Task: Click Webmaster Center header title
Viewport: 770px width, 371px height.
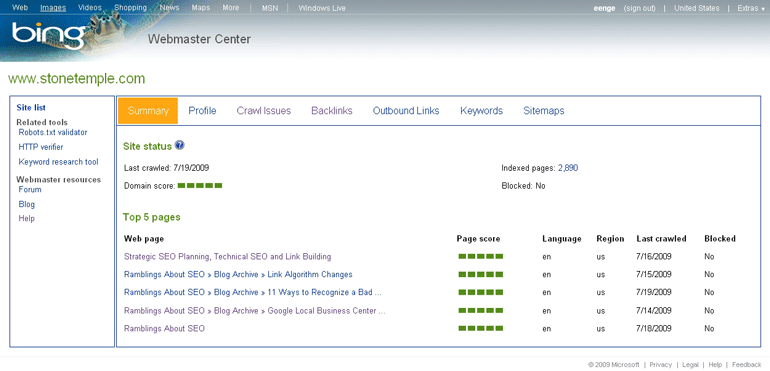Action: pyautogui.click(x=199, y=39)
